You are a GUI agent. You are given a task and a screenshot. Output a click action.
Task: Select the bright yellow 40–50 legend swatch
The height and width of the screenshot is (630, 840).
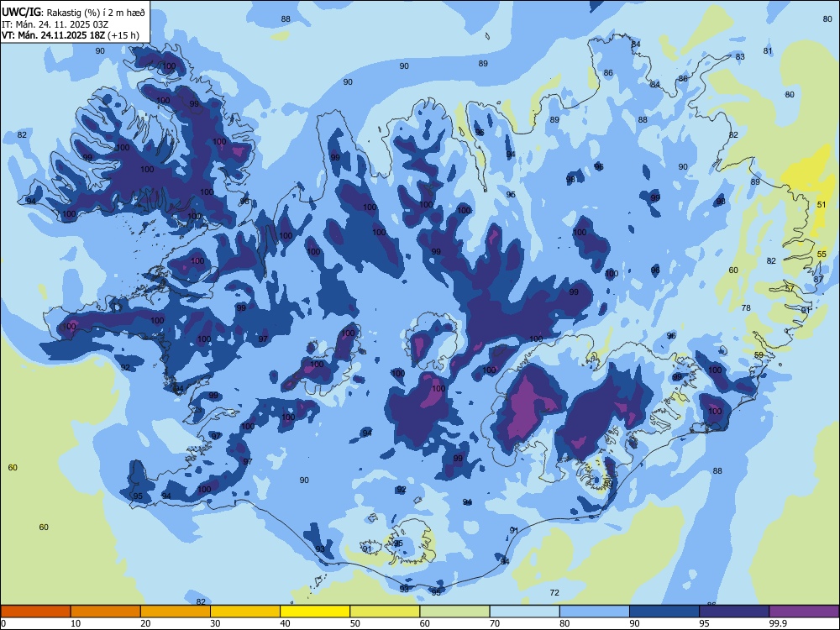click(x=315, y=612)
